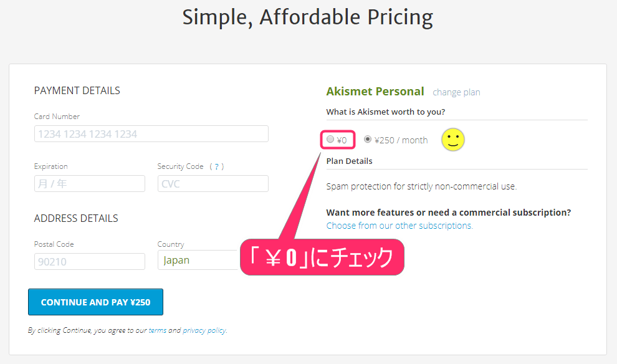This screenshot has width=617, height=364.
Task: Click the Card Number input field
Action: 151,133
